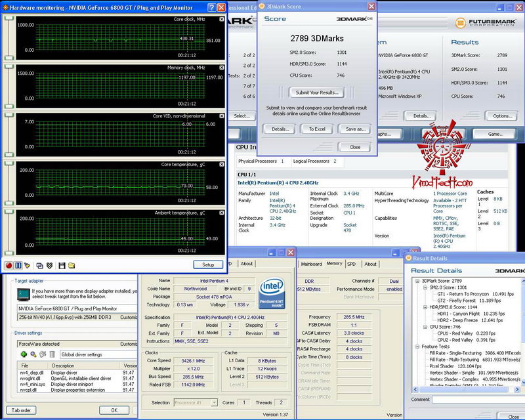Open About tab in the CPU-Z memory window
525x420 pixels.
pyautogui.click(x=370, y=264)
